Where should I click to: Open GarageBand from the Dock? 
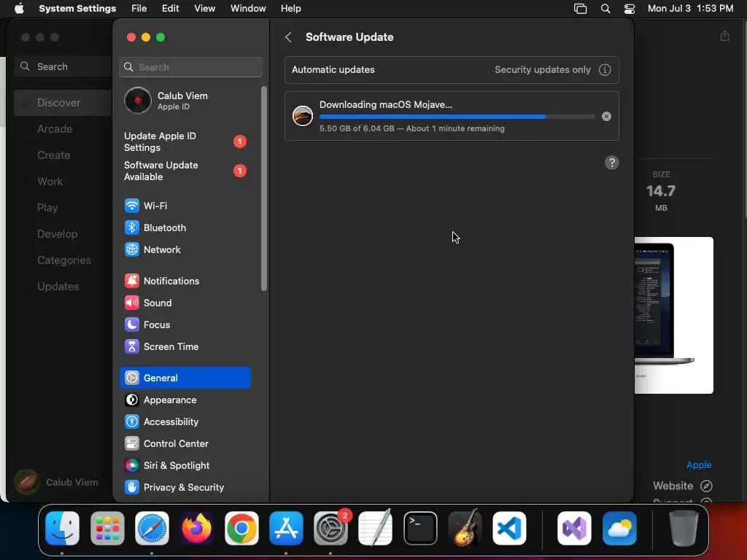pos(465,528)
